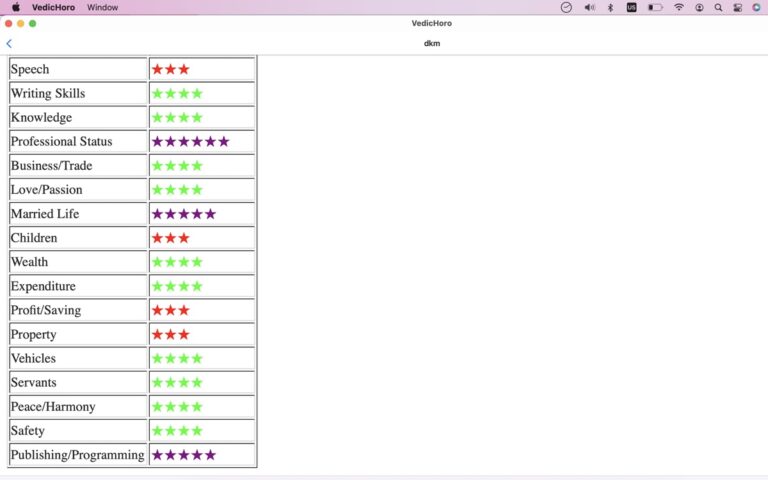Open Control Center
Screen dimensions: 768x480
737,7
